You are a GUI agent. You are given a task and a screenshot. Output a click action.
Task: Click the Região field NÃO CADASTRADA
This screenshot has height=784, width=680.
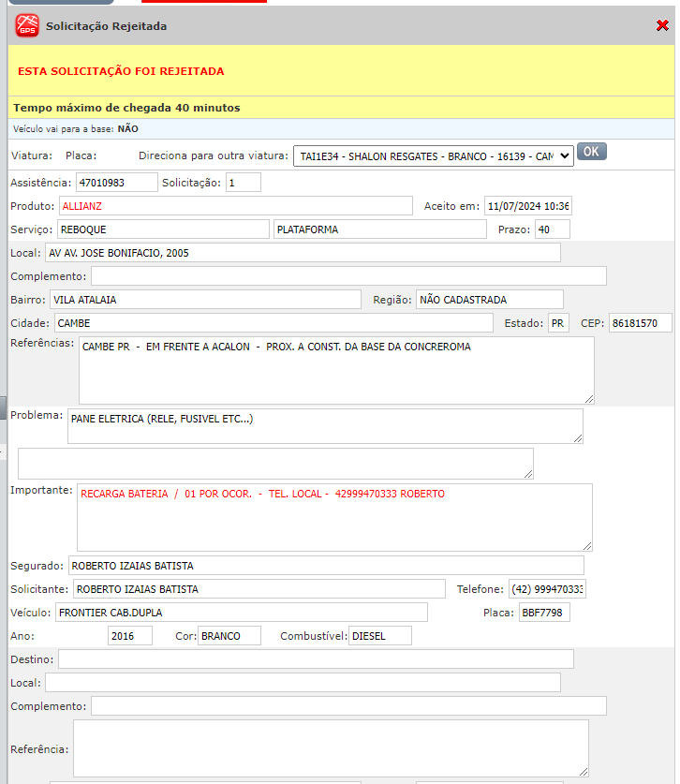coord(490,300)
